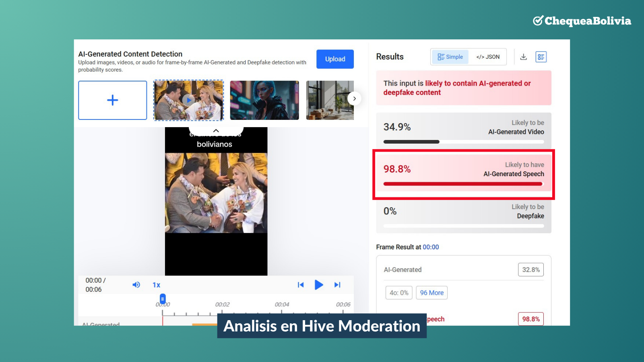Select the living room sample thumbnail
This screenshot has height=362, width=644.
330,100
